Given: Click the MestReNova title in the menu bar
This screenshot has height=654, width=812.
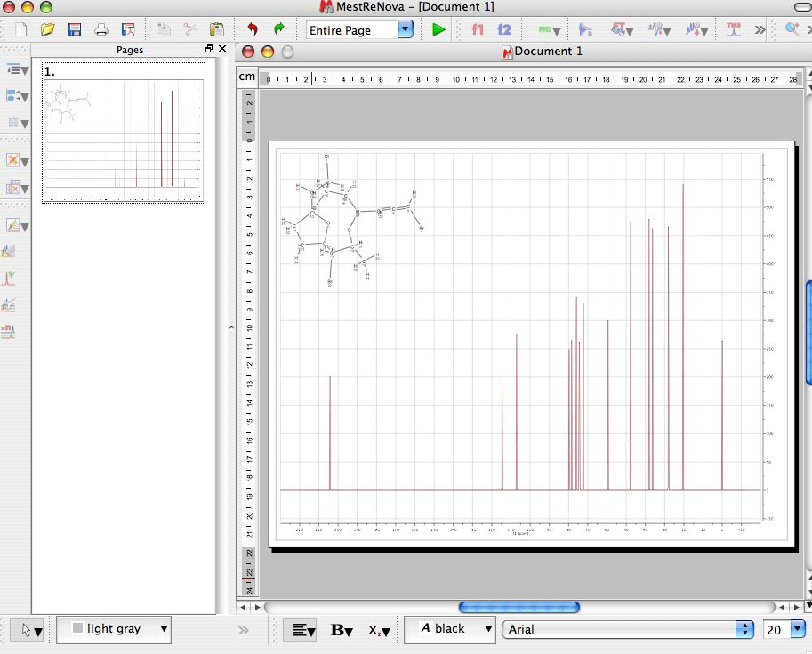Looking at the screenshot, I should coord(405,7).
